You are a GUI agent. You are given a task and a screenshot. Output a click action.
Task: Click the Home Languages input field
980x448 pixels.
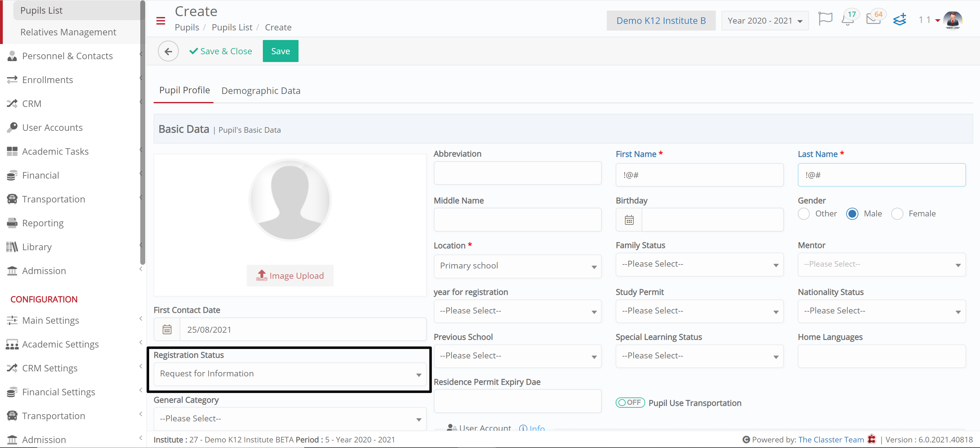881,356
